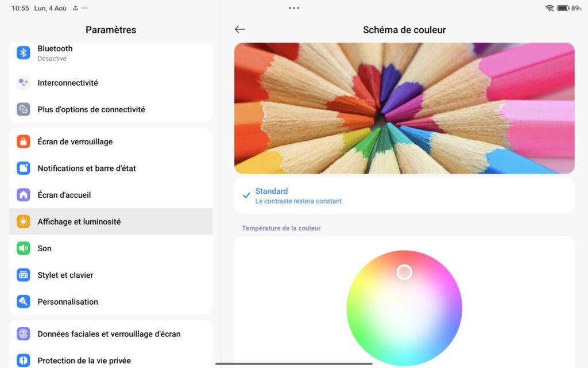This screenshot has width=588, height=368.
Task: Click the Protection de la vie privée icon
Action: click(x=23, y=361)
